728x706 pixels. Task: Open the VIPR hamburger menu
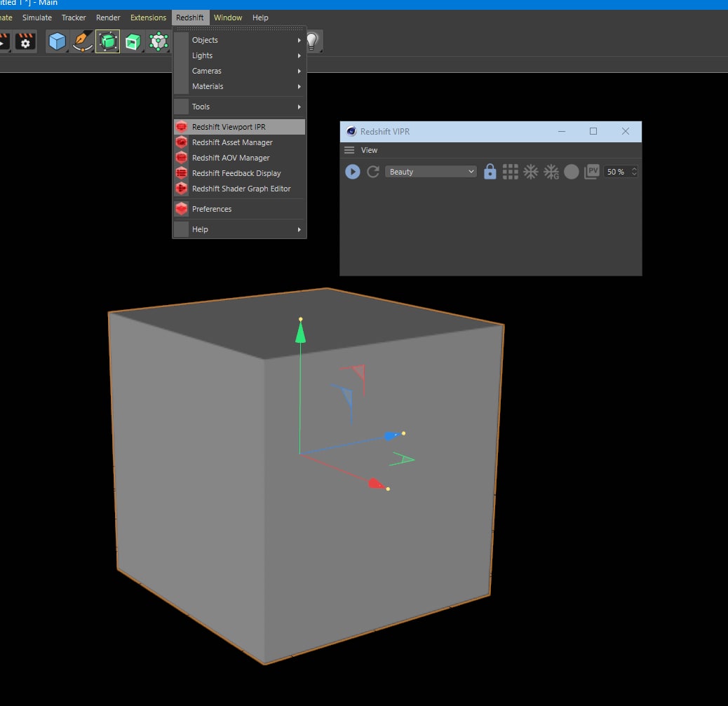tap(349, 150)
